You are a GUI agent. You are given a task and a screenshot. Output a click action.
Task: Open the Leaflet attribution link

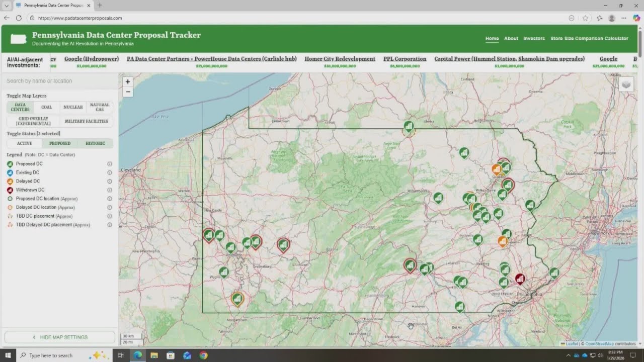point(572,344)
